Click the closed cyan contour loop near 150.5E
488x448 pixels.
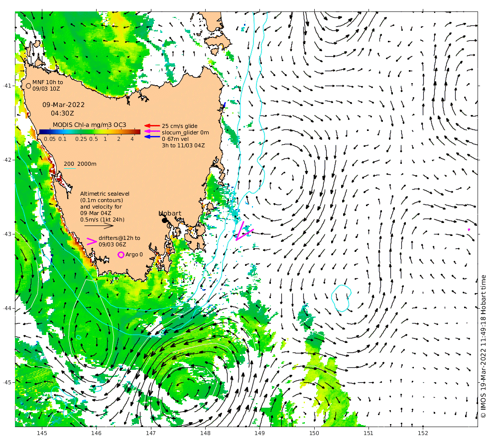click(341, 298)
